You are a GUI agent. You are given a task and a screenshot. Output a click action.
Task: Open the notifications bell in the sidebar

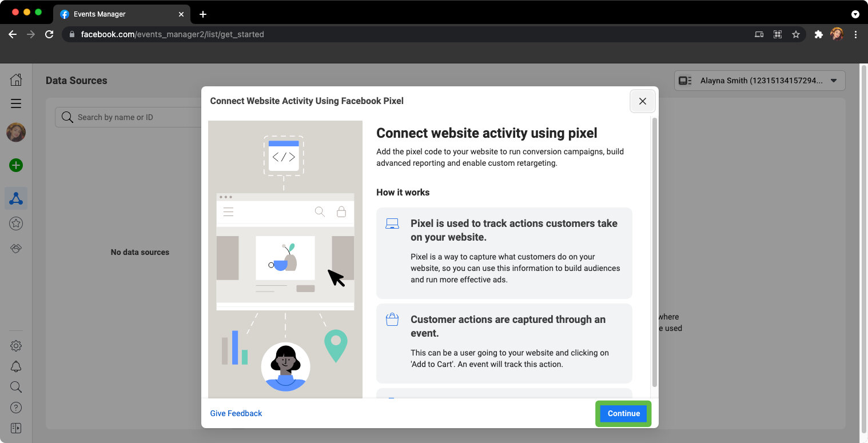[16, 366]
